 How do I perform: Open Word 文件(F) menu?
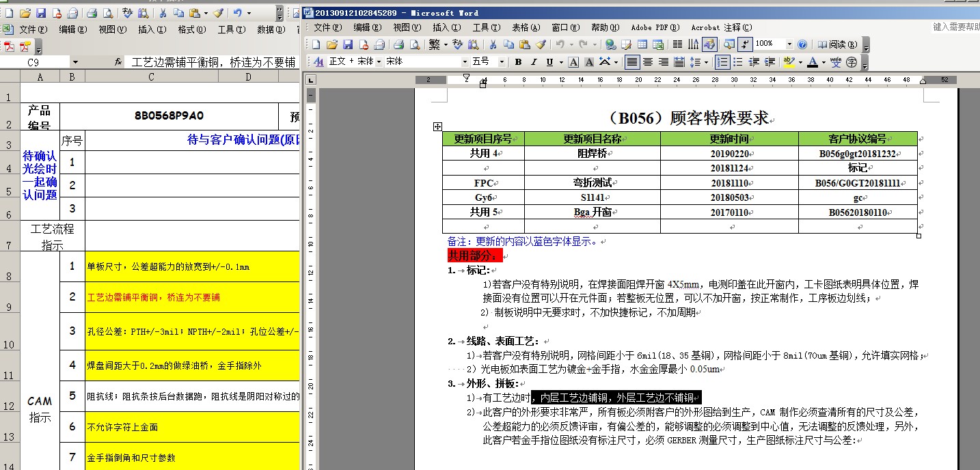tap(327, 27)
